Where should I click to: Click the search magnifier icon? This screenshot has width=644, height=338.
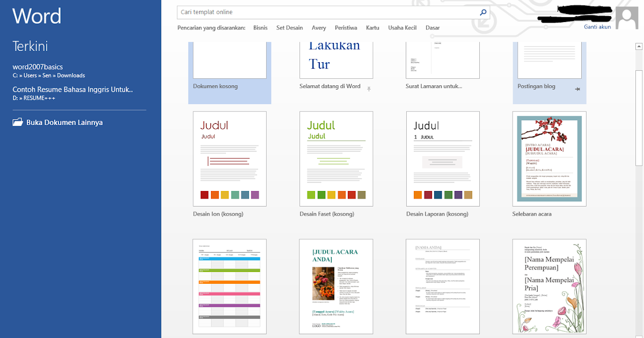click(x=483, y=12)
